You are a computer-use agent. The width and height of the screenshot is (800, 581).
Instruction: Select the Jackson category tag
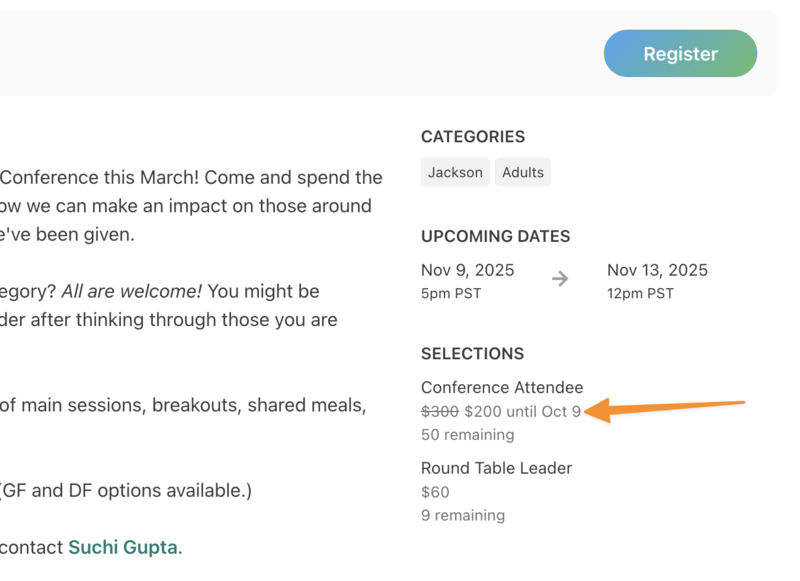click(455, 172)
